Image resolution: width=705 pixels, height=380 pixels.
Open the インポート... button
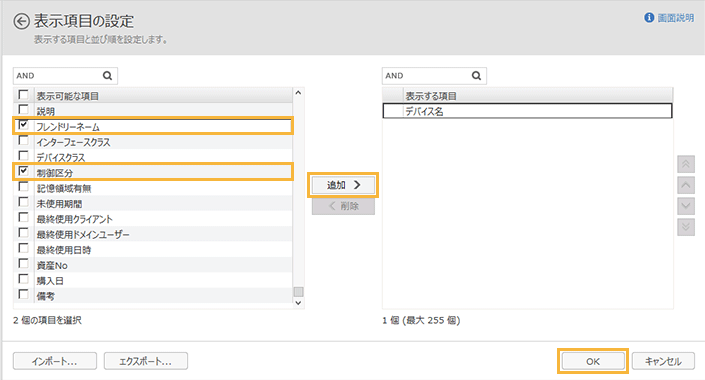click(x=55, y=361)
